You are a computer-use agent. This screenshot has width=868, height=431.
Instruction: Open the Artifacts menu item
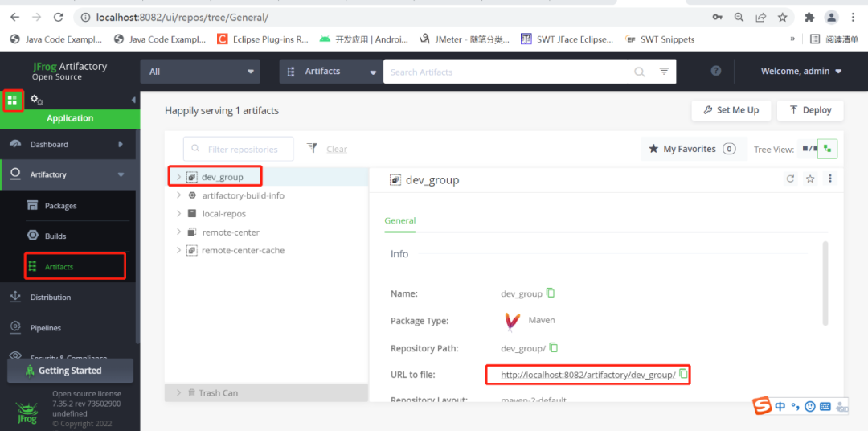pyautogui.click(x=75, y=266)
